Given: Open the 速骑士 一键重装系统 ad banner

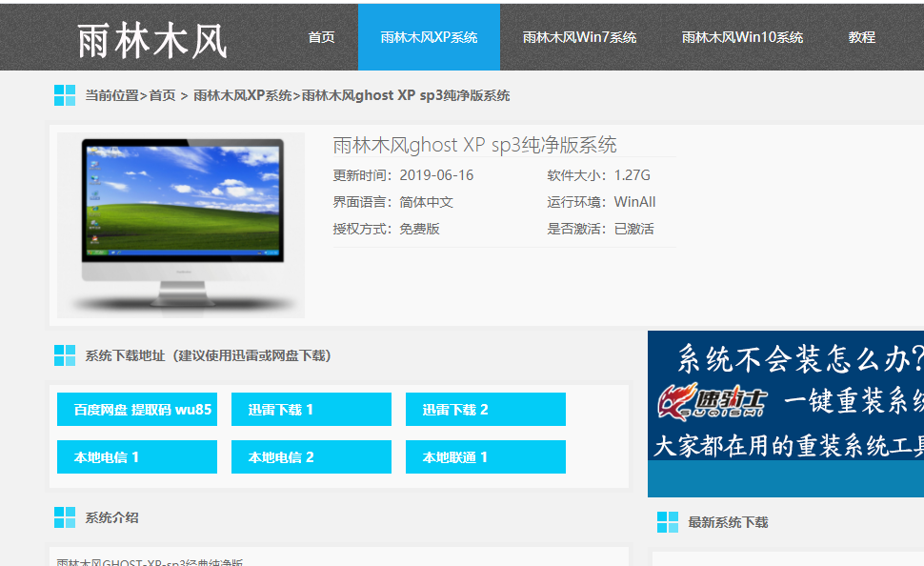Looking at the screenshot, I should (x=786, y=414).
